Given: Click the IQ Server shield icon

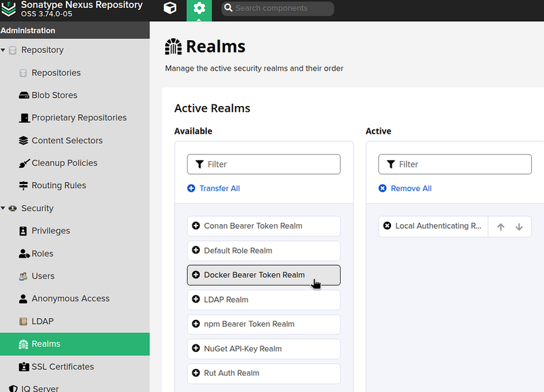Looking at the screenshot, I should click(13, 389).
